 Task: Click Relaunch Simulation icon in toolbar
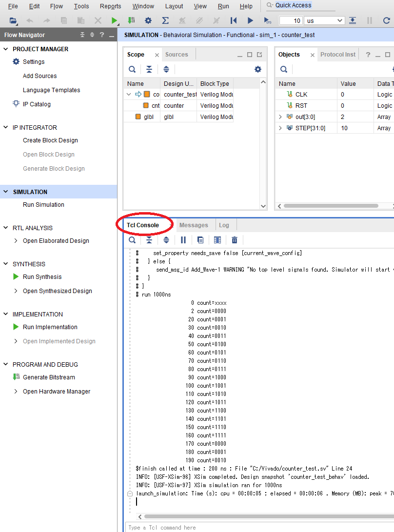(386, 20)
